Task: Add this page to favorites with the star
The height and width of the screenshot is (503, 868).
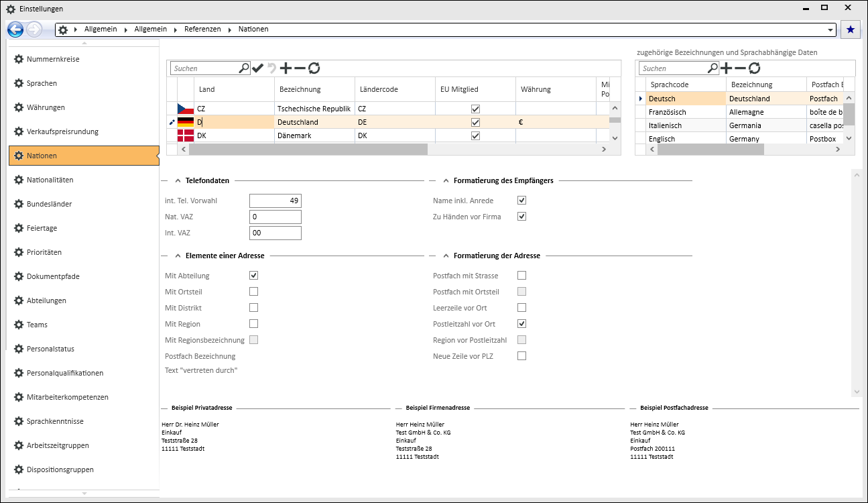Action: (x=851, y=30)
